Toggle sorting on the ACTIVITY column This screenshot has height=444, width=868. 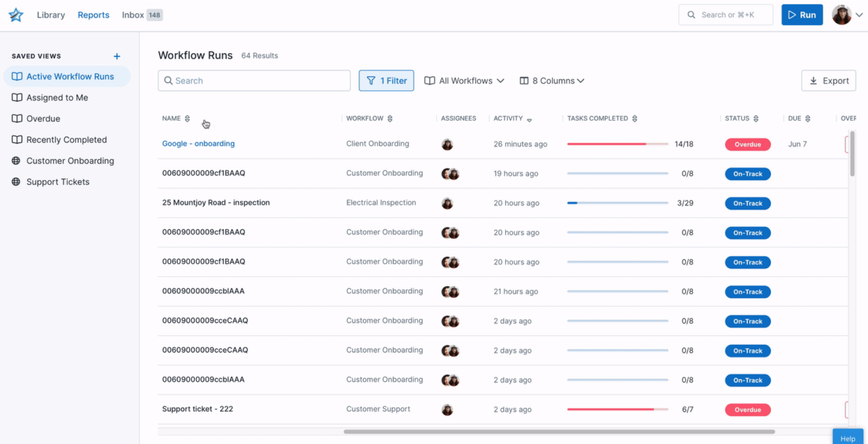pos(530,119)
